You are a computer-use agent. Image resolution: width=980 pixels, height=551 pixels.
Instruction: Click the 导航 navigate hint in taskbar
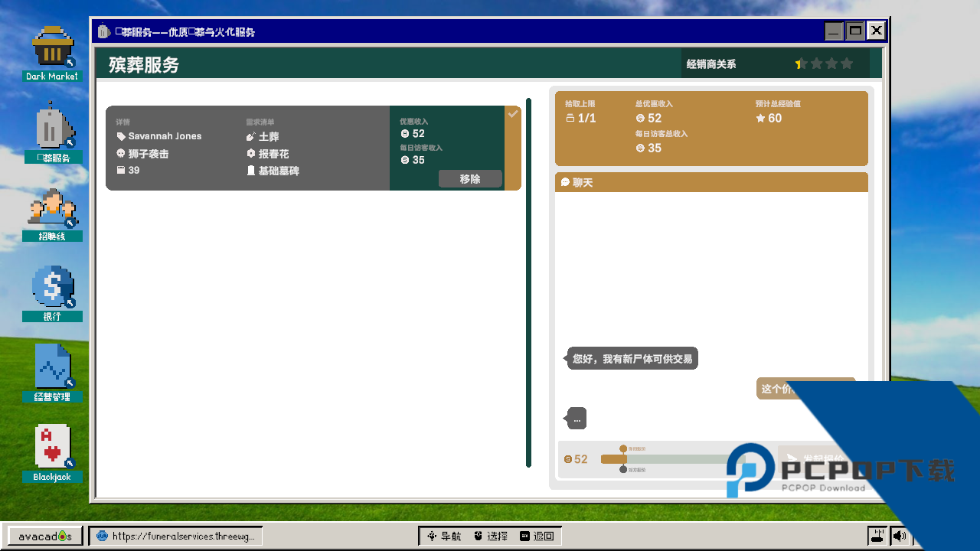pyautogui.click(x=444, y=536)
